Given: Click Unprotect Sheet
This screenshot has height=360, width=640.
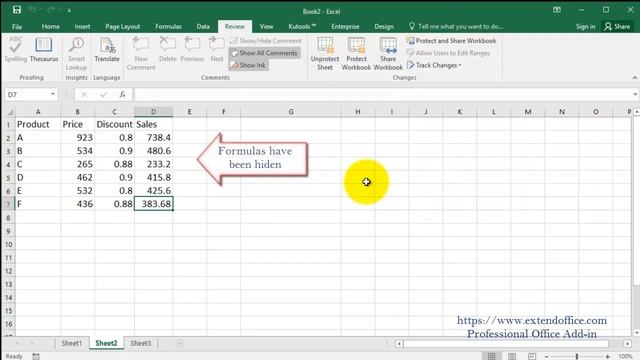Looking at the screenshot, I should click(325, 53).
